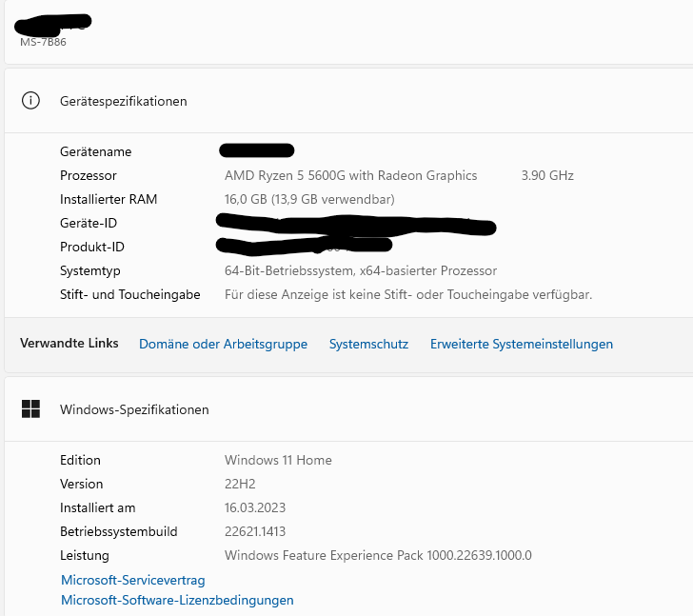Select the install date 16.03.2023
Screen dimensions: 693x616
click(x=255, y=507)
